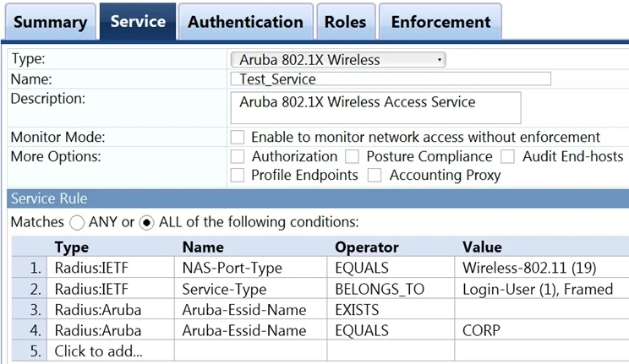The image size is (629, 364).
Task: Select the NAS-Port-Type rule row
Action: coord(320,268)
